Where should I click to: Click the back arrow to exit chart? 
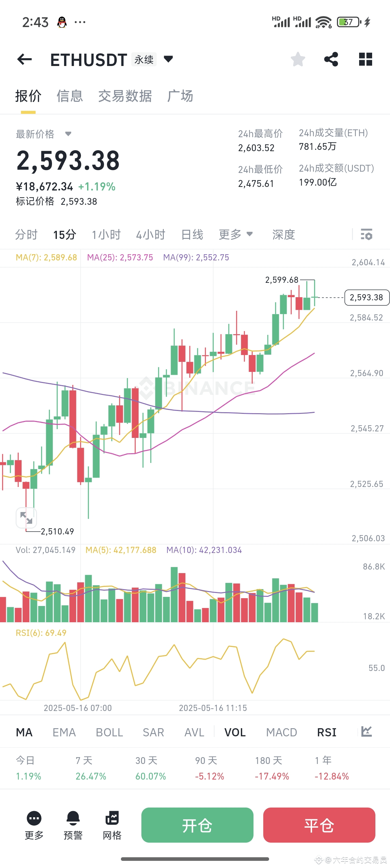pos(25,59)
